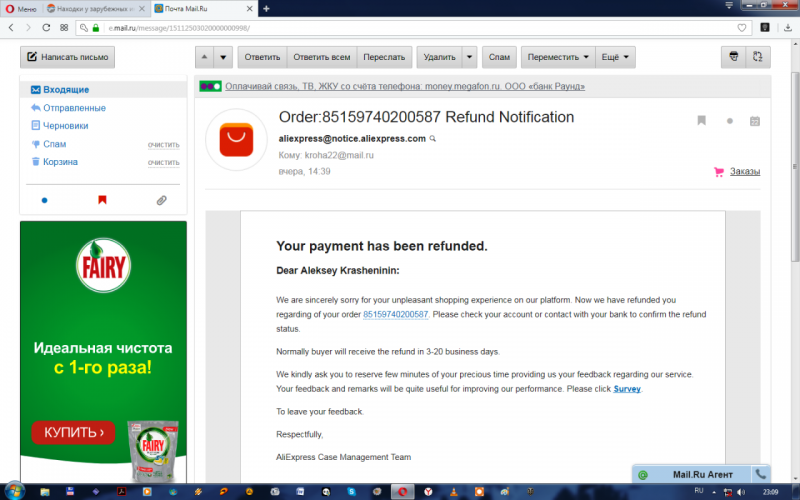800x500 pixels.
Task: Click the green padlock security icon
Action: click(95, 28)
